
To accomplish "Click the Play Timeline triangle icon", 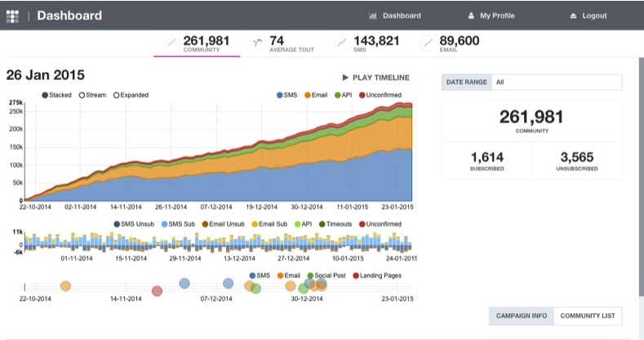I will [345, 77].
